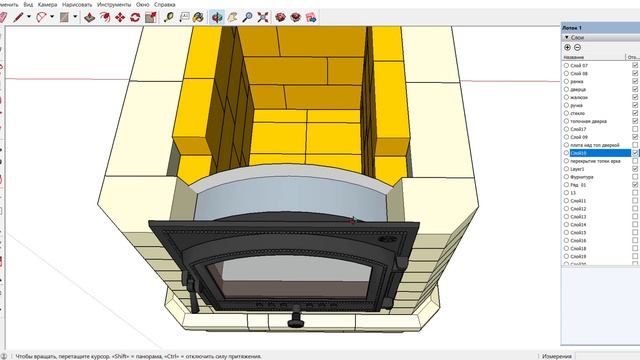
Task: Enable visibility checkbox for Слой11
Action: point(635,200)
